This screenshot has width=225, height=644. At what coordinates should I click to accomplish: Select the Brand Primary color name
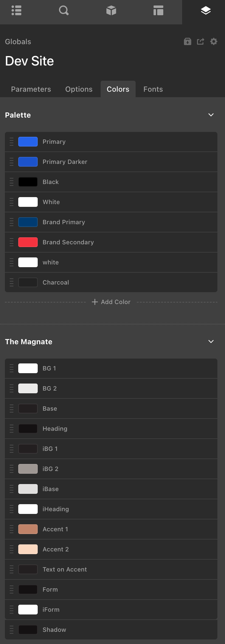pos(64,222)
